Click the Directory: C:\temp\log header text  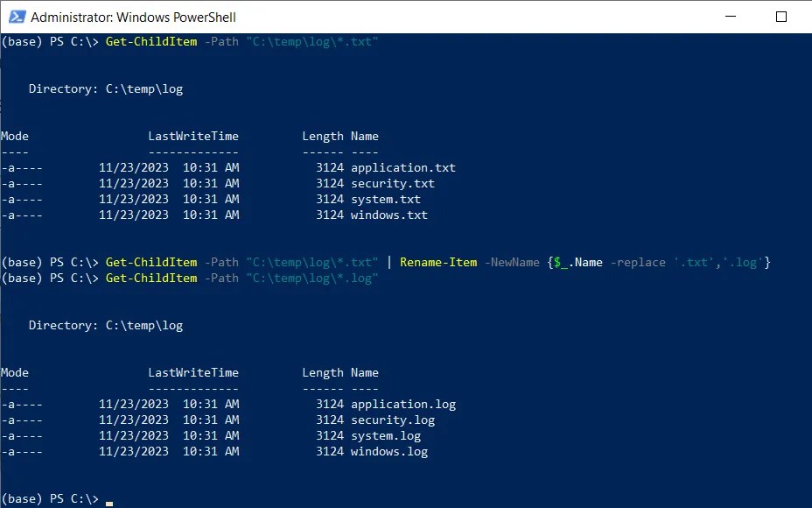tap(104, 88)
